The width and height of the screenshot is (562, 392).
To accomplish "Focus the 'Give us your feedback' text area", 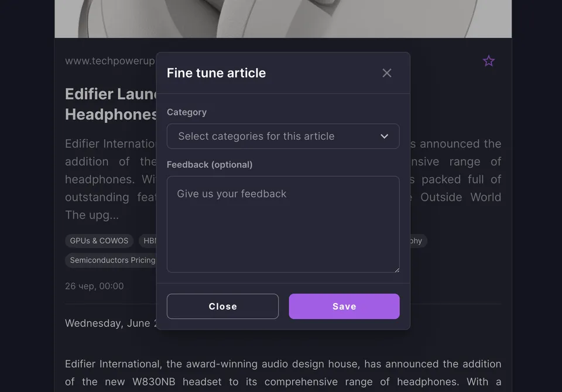I will pos(283,224).
